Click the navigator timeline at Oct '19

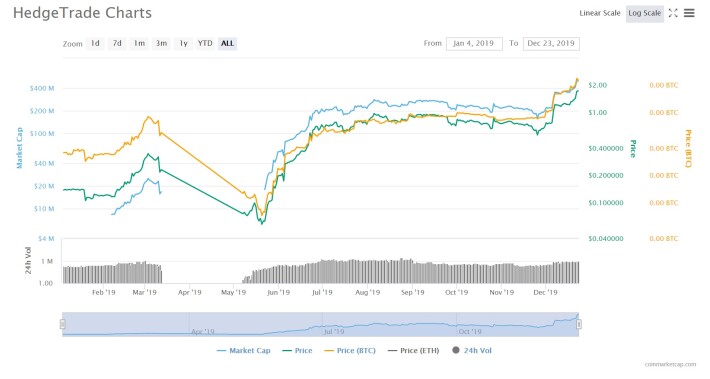point(470,331)
